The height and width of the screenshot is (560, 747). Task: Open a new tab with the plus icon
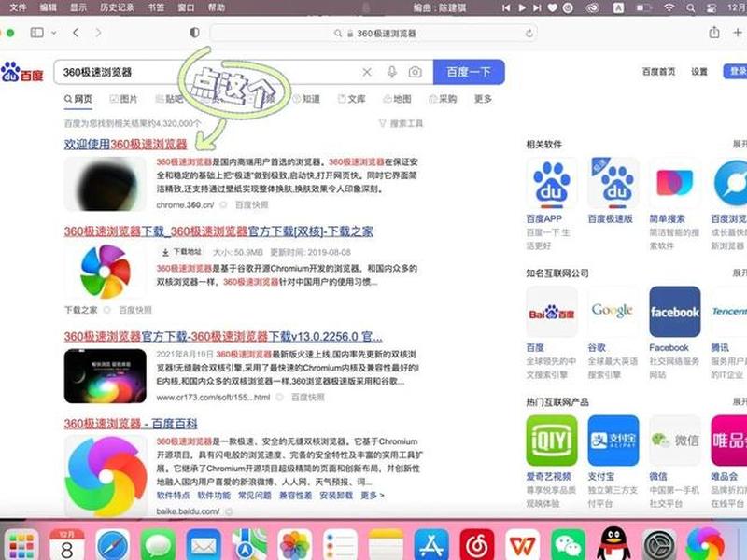pos(738,33)
